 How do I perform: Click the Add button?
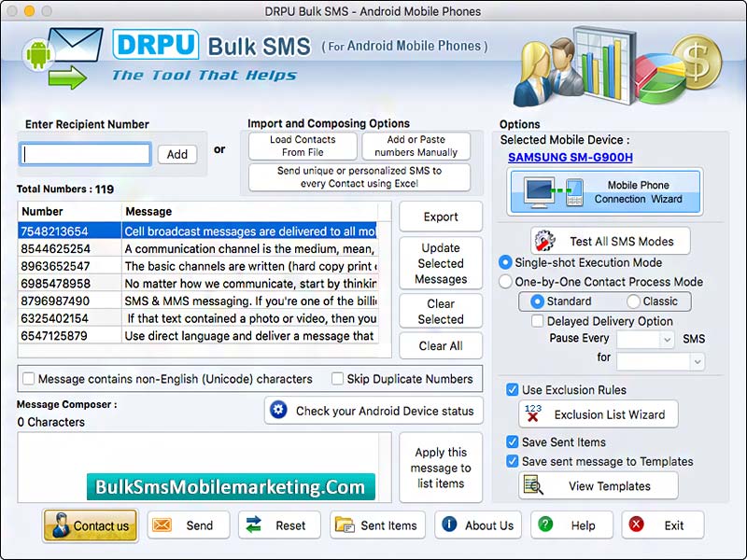pyautogui.click(x=177, y=154)
